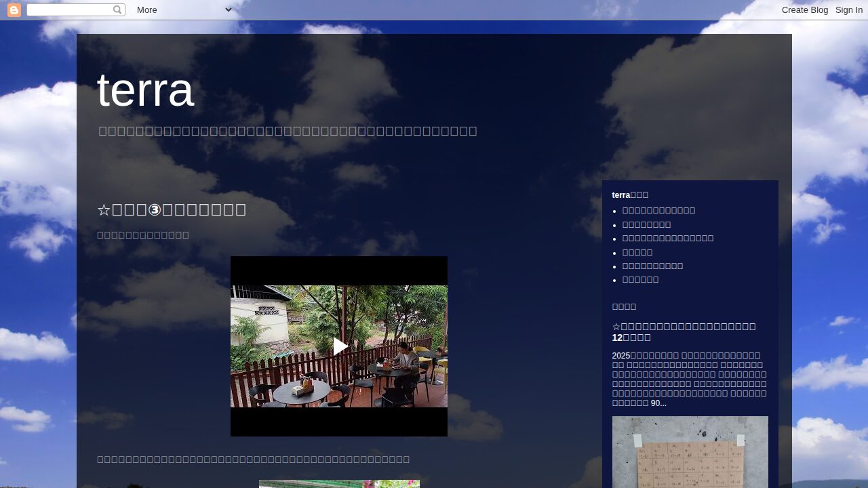Open the fourth link in the terra sidebar list
Screen dimensions: 868x488
637,252
